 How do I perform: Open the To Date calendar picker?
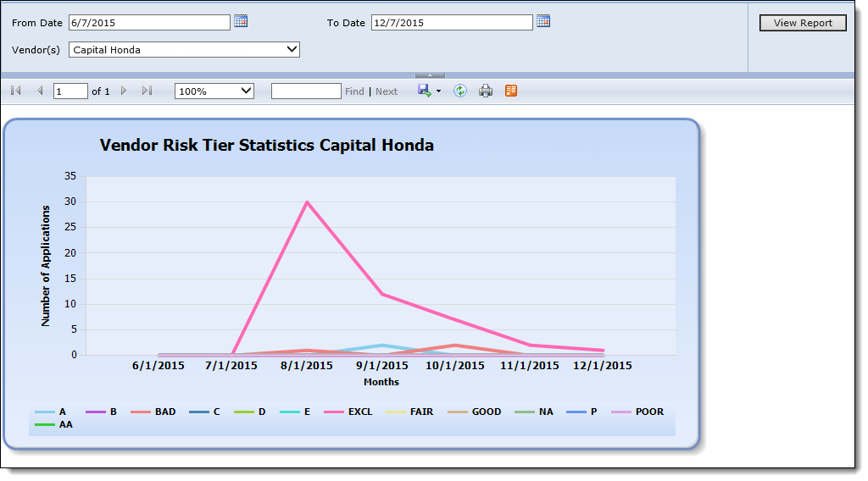[x=543, y=21]
